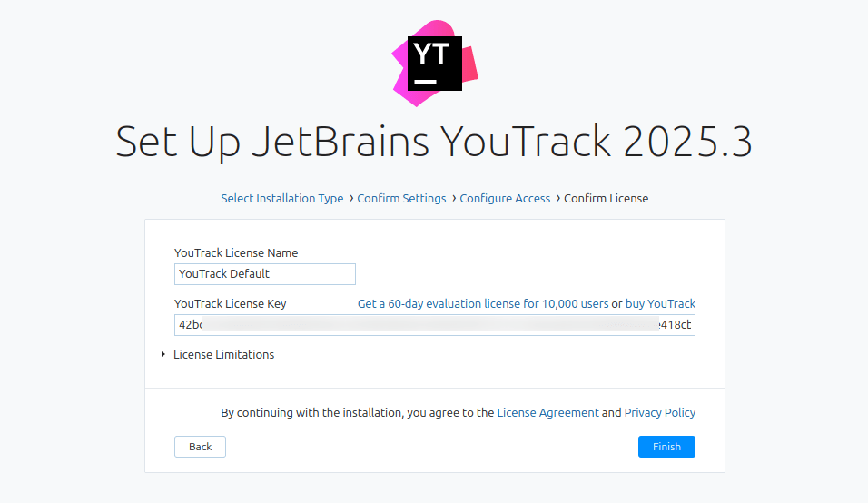
Task: Focus the YouTrack License Name field
Action: (x=264, y=274)
